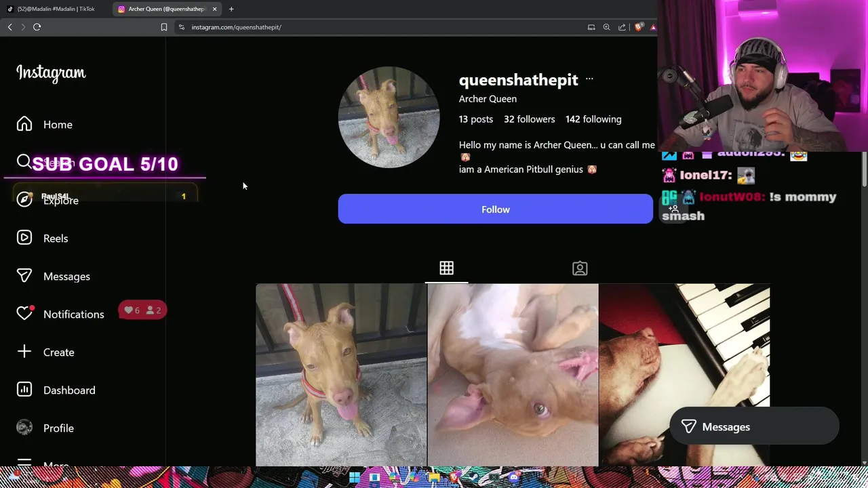Click the Archer Queen display name
This screenshot has width=868, height=488.
[x=488, y=99]
